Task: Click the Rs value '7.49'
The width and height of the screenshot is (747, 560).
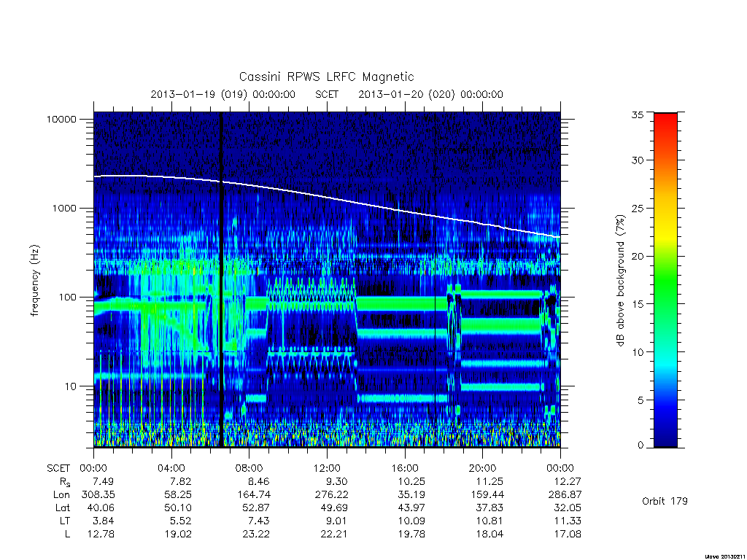Action: 104,481
